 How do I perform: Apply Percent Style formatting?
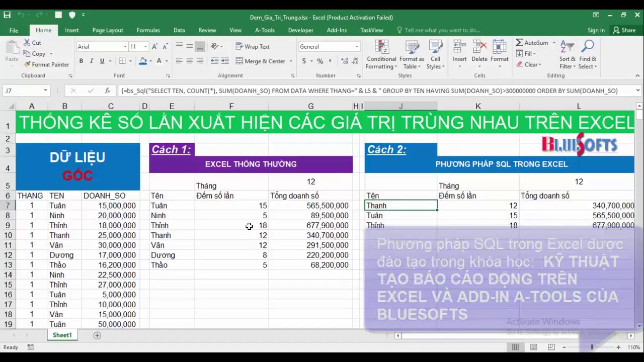point(319,61)
